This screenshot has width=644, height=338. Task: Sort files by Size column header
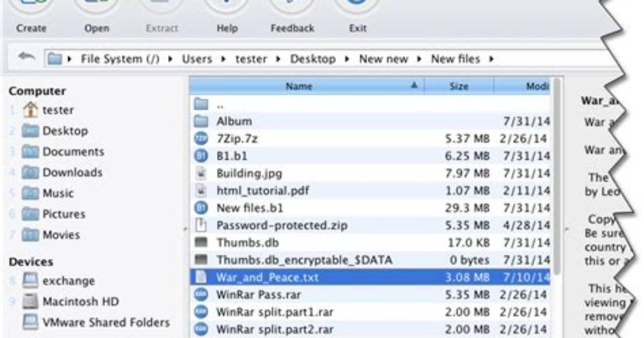click(x=459, y=86)
